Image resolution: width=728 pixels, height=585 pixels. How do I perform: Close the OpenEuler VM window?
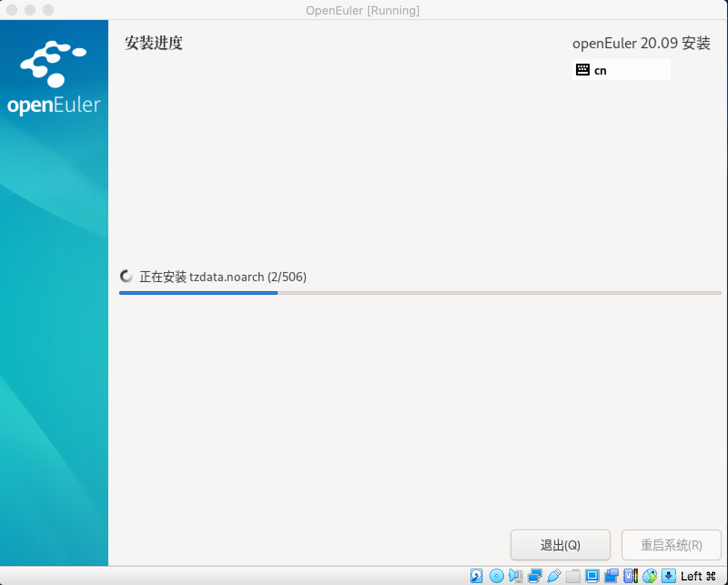point(12,10)
